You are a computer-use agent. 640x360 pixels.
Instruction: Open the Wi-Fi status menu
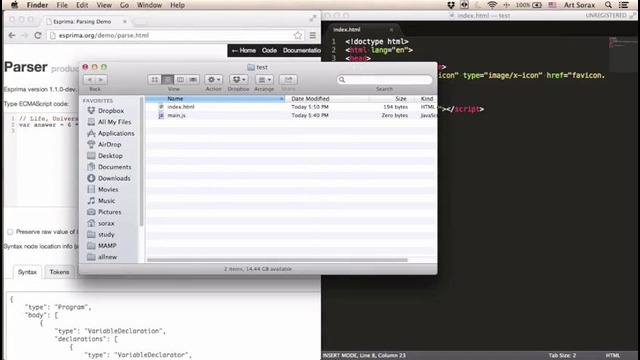(492, 5)
